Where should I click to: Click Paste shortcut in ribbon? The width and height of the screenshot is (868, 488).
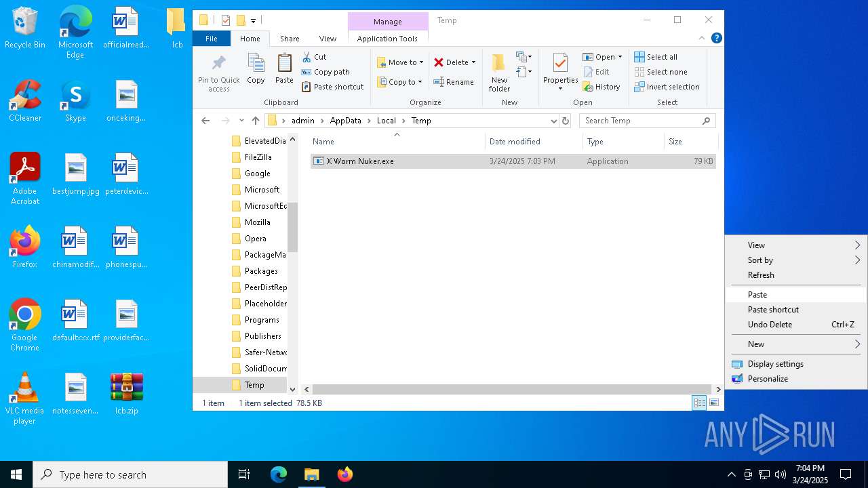[332, 87]
